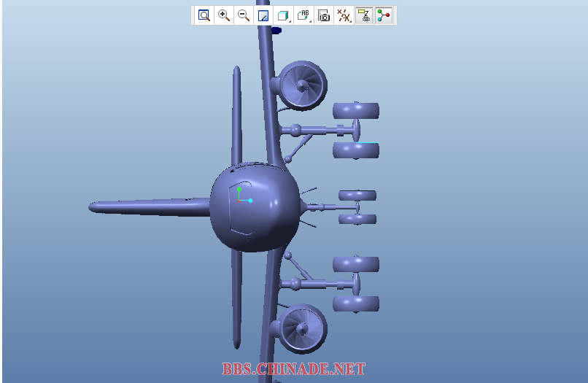Open the Display Style cube dropdown

[284, 16]
